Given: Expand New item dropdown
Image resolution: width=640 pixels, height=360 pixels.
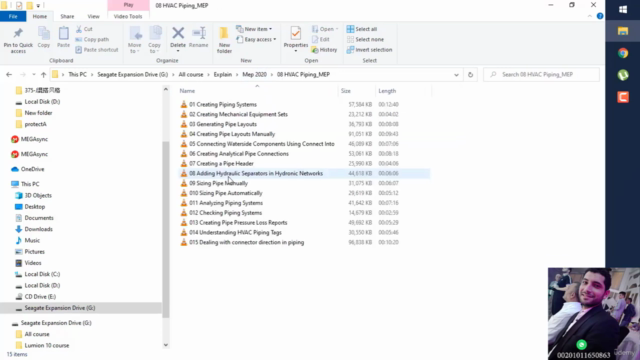Looking at the screenshot, I should pyautogui.click(x=254, y=29).
